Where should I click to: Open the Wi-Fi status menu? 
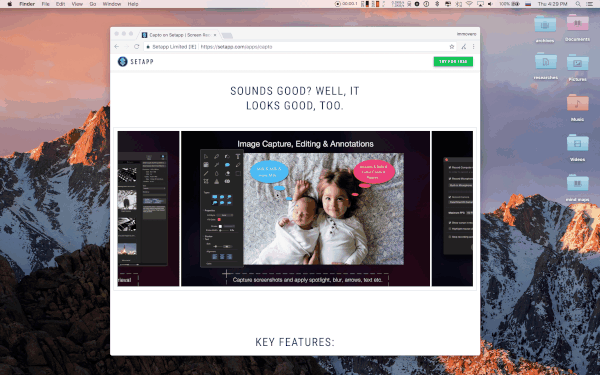coord(469,4)
